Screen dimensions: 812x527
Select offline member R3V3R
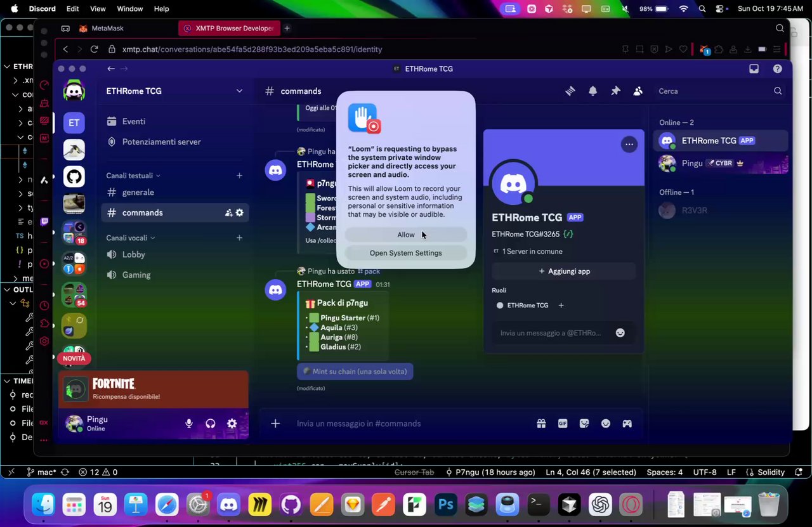tap(720, 211)
